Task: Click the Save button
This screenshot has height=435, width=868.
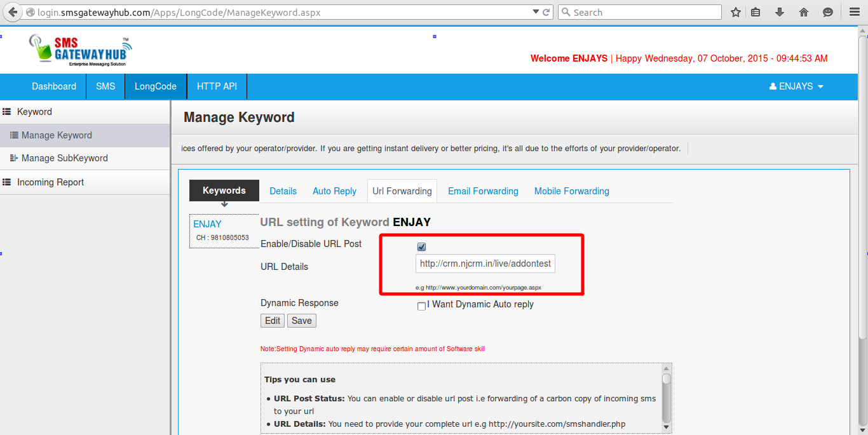Action: click(x=302, y=321)
